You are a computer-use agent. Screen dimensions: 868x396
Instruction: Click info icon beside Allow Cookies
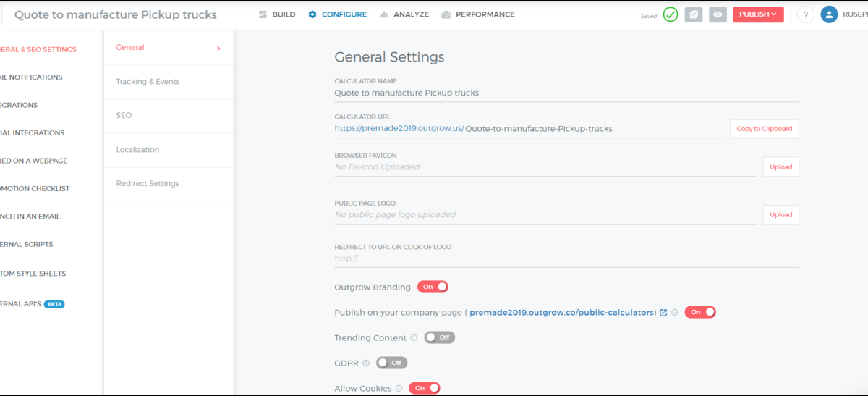[x=399, y=389]
